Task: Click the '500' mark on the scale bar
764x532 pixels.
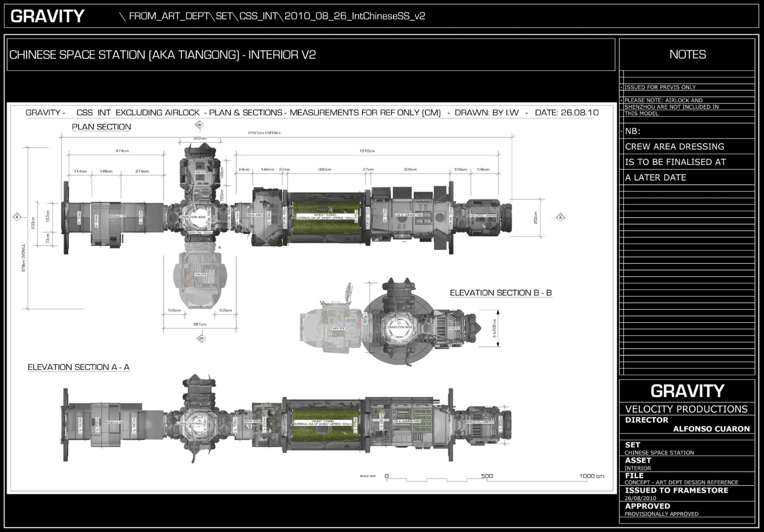Action: (487, 476)
